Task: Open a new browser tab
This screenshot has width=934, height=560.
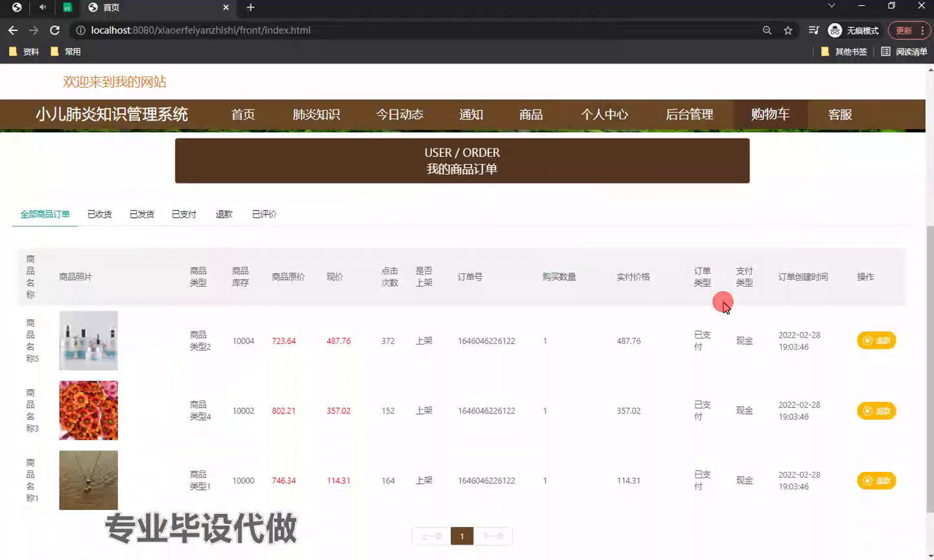Action: point(250,7)
